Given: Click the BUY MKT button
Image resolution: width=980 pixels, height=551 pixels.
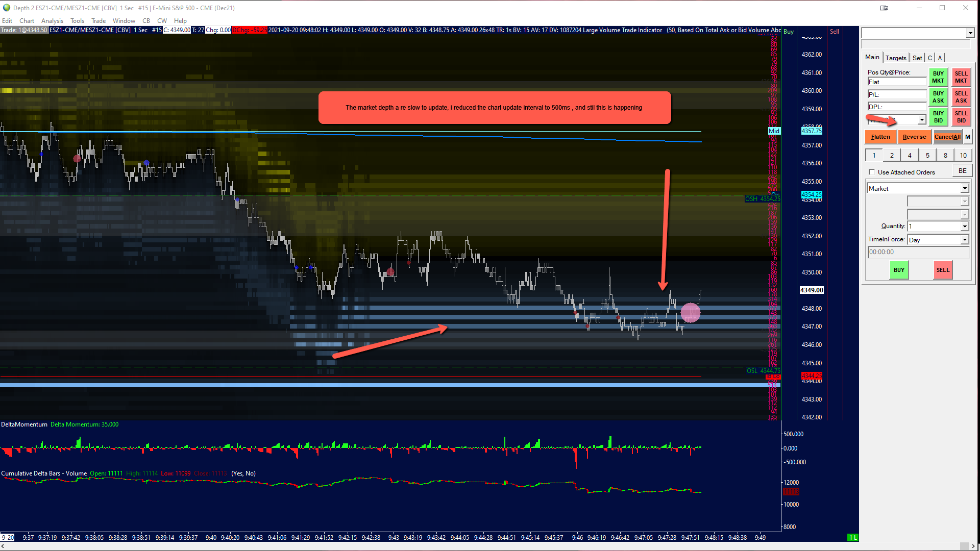Looking at the screenshot, I should click(x=938, y=77).
